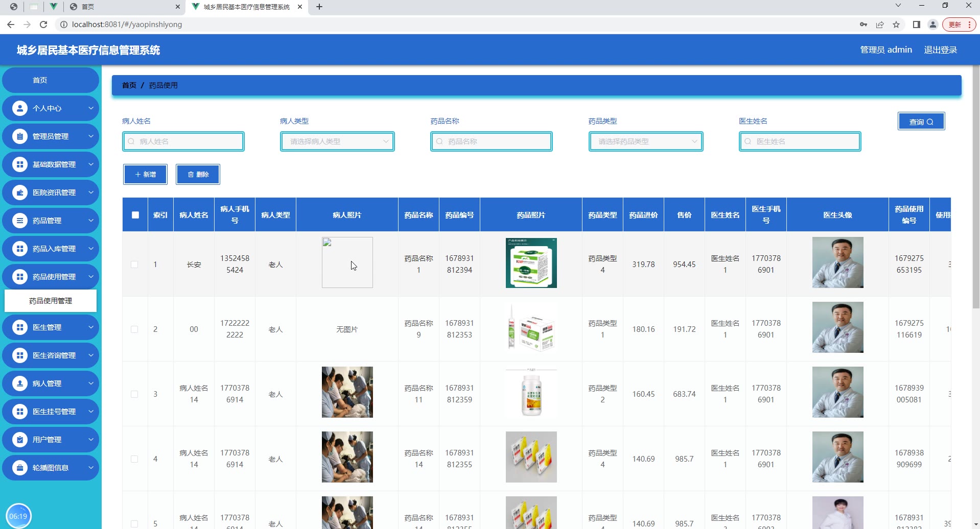Click 管理员 admin in the header
The image size is (980, 529).
tap(886, 50)
